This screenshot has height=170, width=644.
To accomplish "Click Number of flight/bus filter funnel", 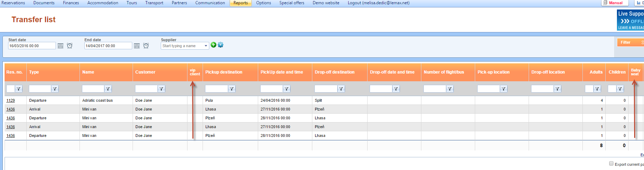I will (450, 89).
